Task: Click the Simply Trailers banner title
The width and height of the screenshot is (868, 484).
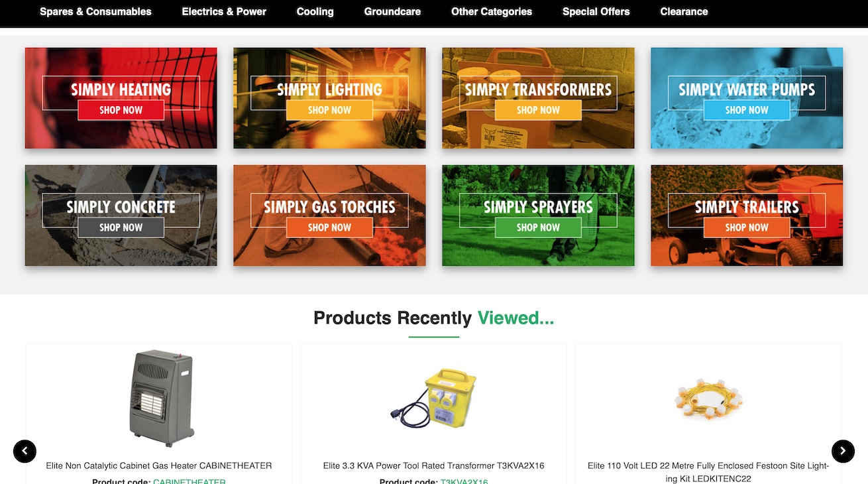Action: [x=747, y=207]
